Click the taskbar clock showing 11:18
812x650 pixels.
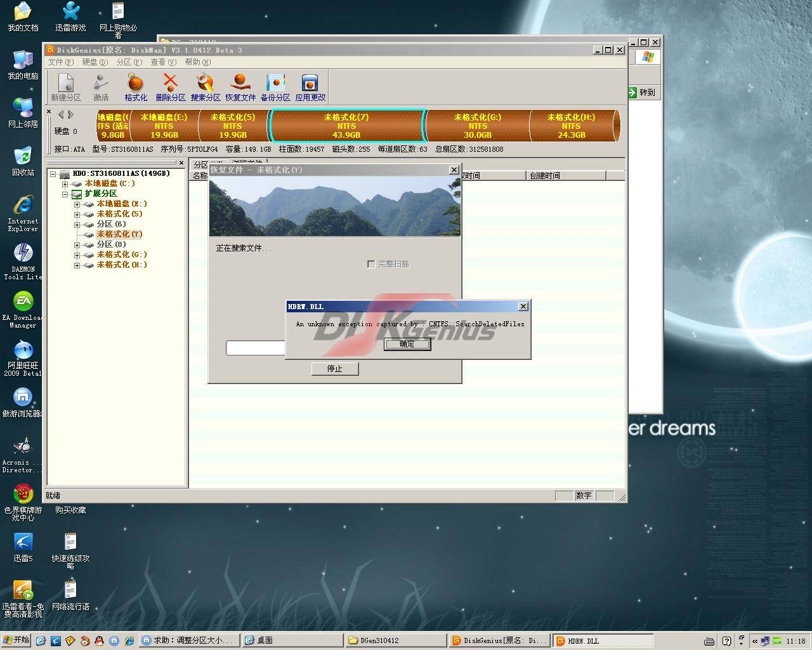pos(796,641)
